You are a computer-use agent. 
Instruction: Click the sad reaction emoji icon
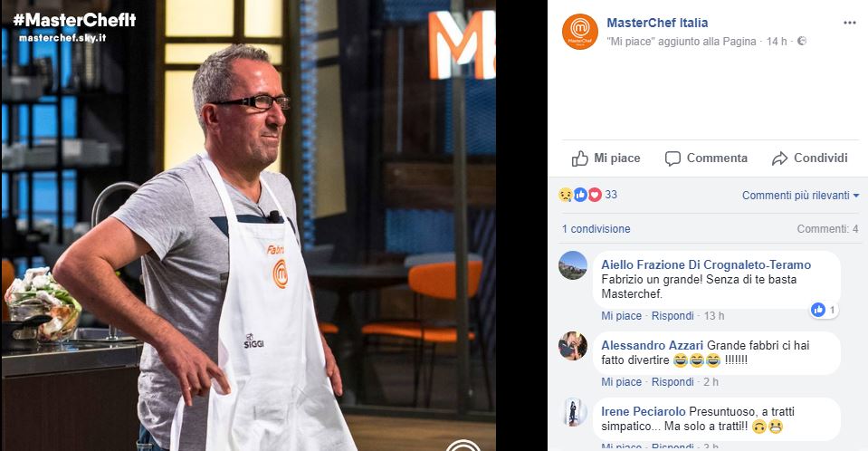565,195
